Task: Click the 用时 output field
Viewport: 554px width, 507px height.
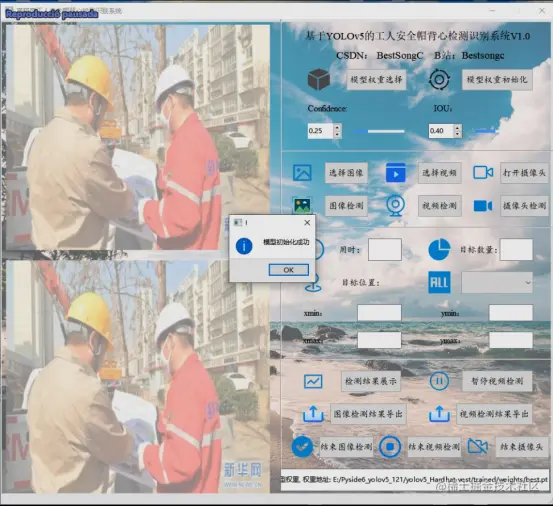Action: 385,250
